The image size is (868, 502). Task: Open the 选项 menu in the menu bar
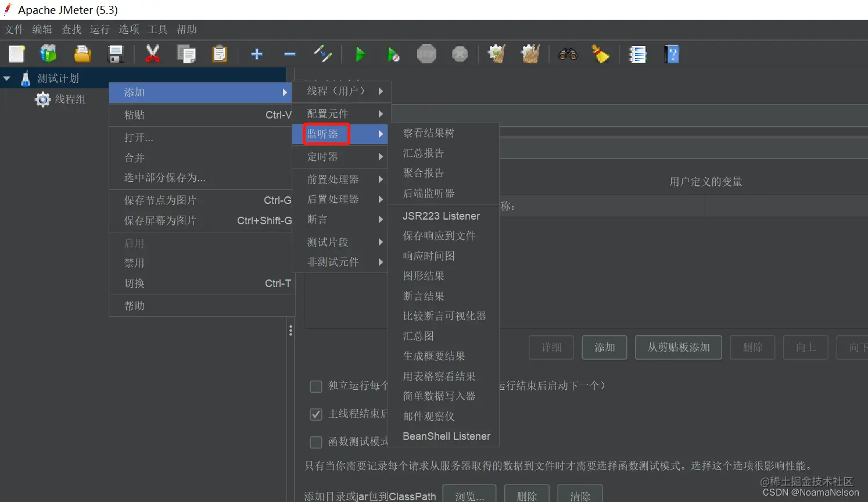point(128,29)
